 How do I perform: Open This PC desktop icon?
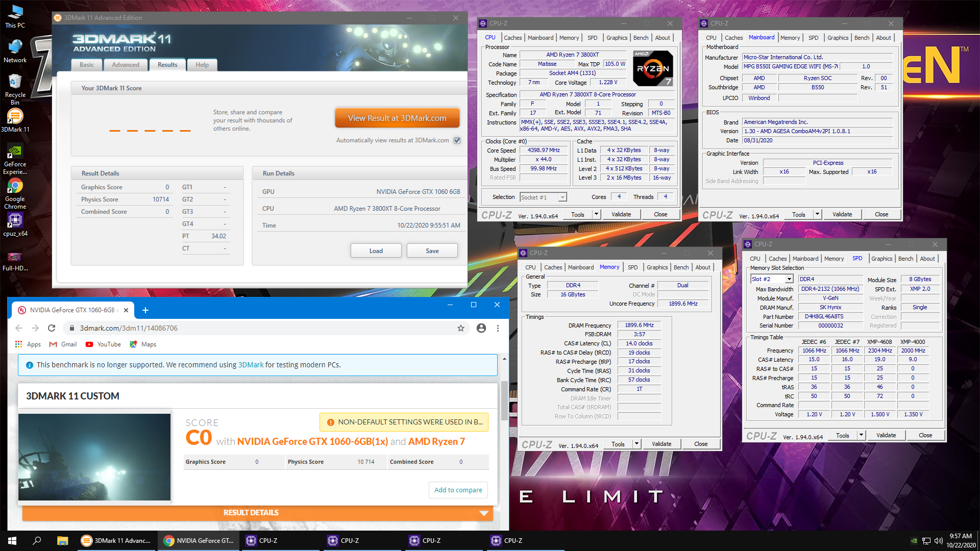(x=15, y=16)
